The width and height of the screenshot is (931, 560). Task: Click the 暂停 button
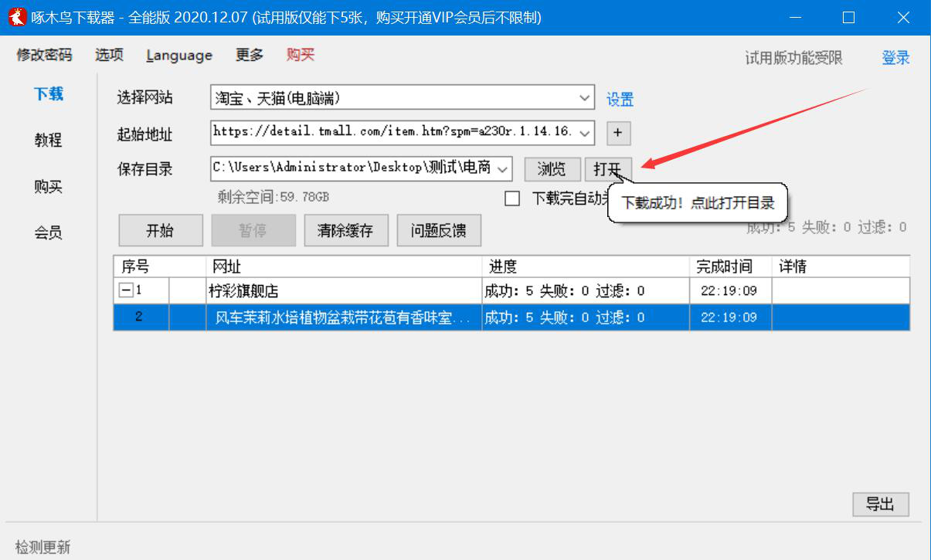pos(253,230)
